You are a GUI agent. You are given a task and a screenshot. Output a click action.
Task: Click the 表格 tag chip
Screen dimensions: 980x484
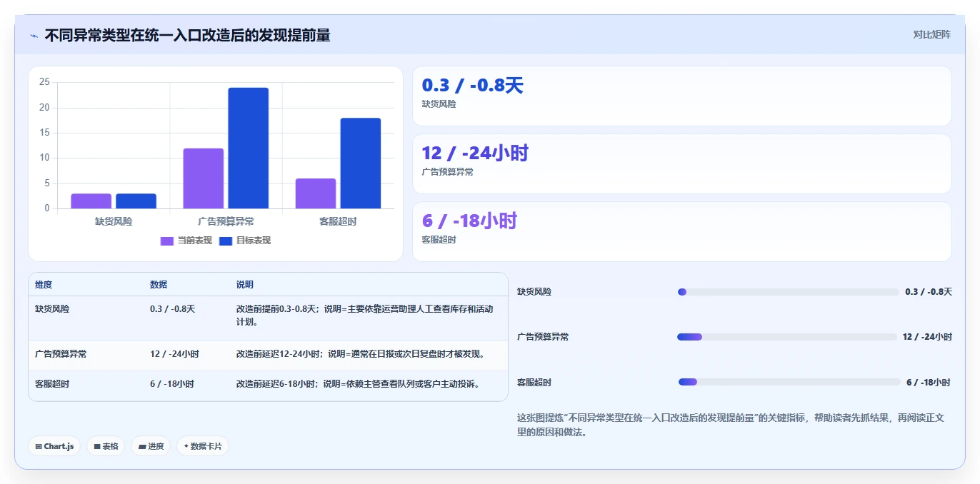[x=106, y=446]
